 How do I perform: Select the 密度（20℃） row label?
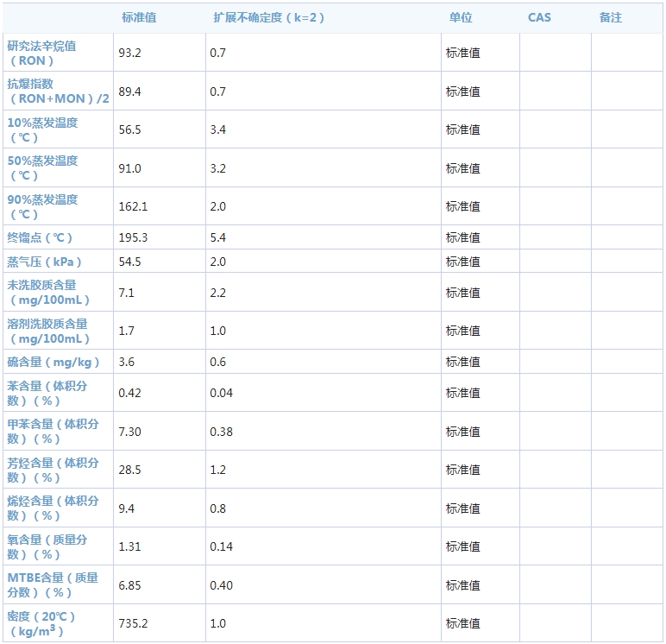pos(41,623)
